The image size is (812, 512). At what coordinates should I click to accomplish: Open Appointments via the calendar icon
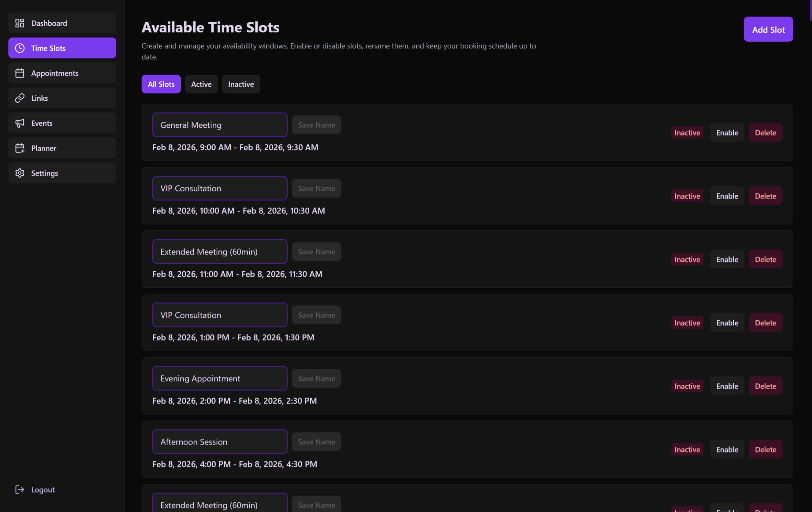point(20,73)
